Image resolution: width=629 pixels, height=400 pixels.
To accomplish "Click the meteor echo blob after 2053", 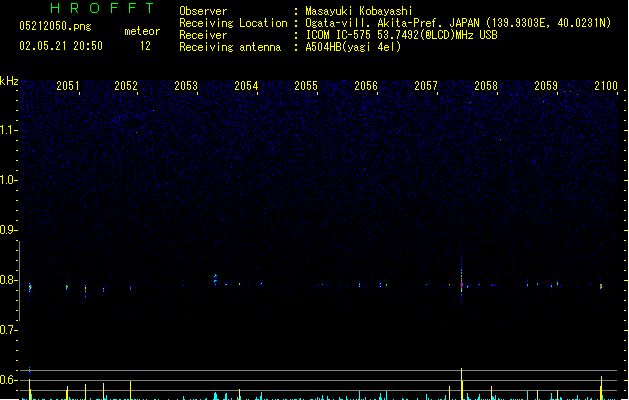I will pyautogui.click(x=215, y=279).
